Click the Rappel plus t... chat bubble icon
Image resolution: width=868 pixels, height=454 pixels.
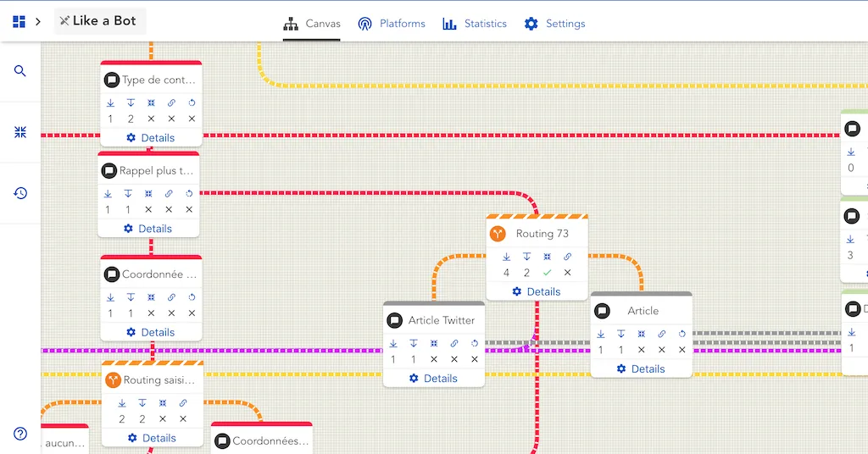(108, 170)
